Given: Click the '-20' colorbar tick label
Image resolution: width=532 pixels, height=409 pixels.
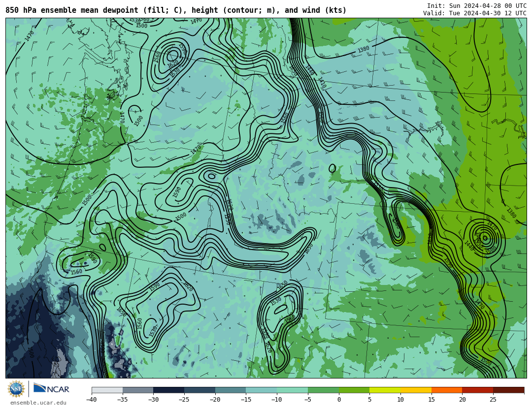Looking at the screenshot, I should [x=215, y=400].
